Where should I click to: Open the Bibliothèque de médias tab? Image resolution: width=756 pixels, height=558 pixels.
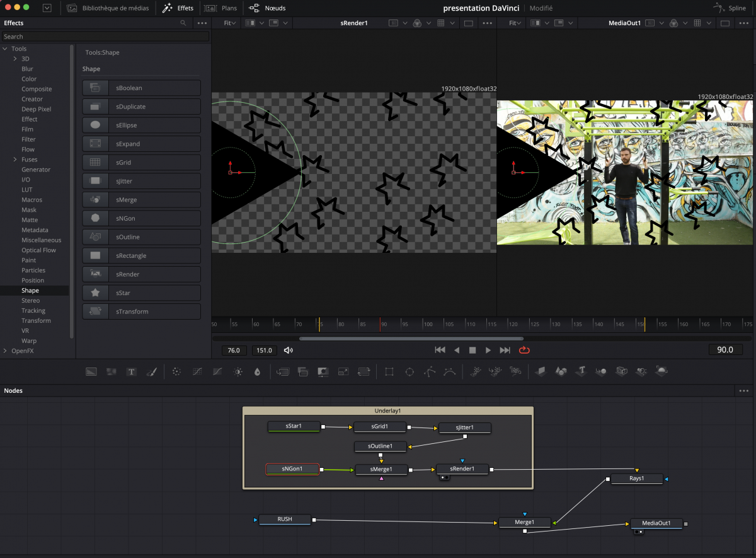(108, 8)
